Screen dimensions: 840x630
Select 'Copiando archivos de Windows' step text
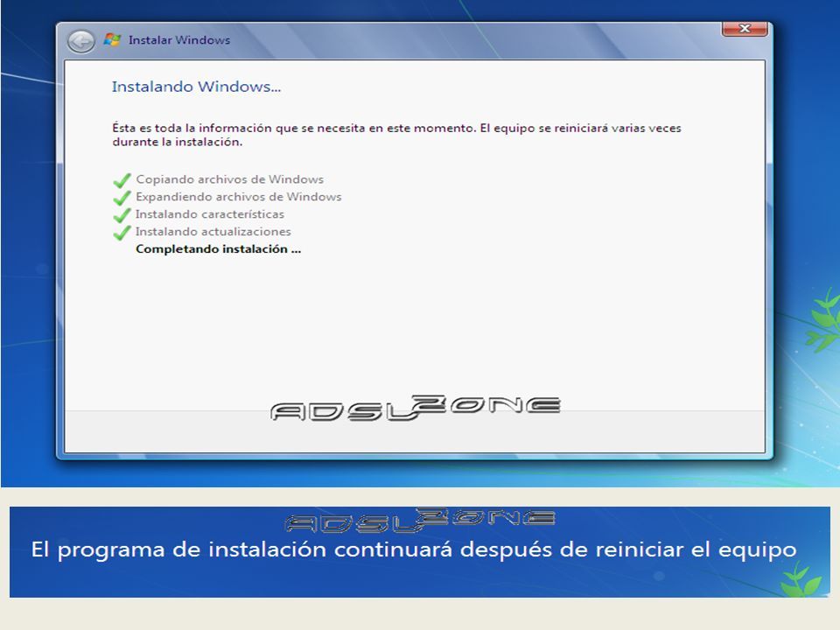point(230,179)
